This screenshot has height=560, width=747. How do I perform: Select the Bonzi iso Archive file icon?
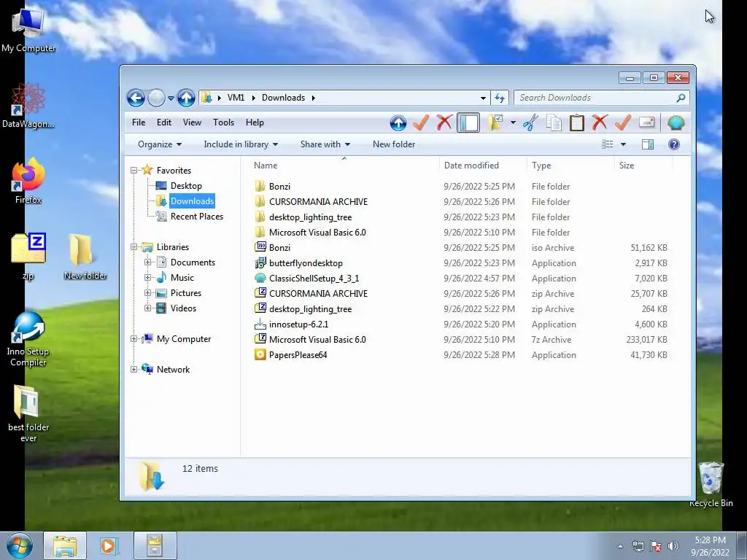point(260,247)
